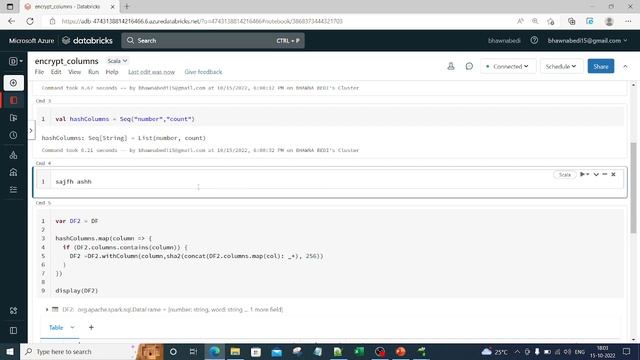Click the Windows taskbar search box
Screen dimensions: 640x360
tap(78, 351)
